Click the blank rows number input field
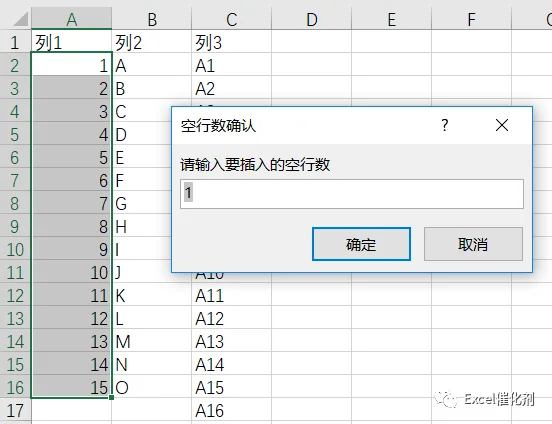 352,194
